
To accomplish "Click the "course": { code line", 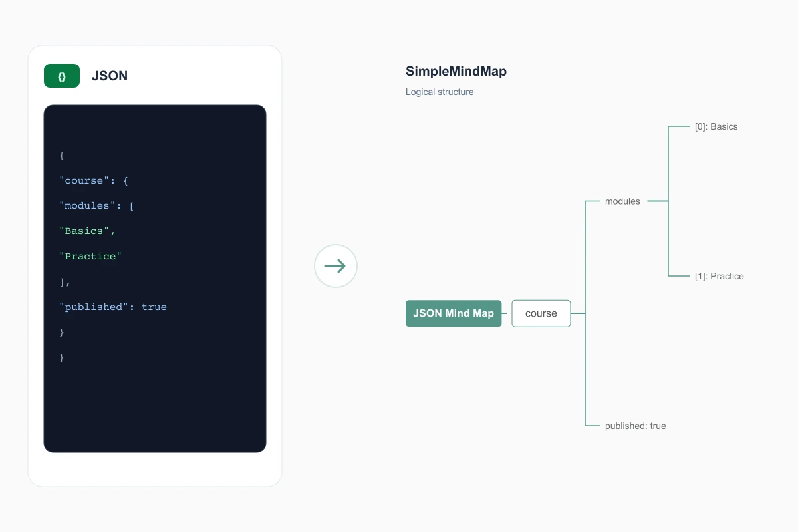I will [93, 180].
